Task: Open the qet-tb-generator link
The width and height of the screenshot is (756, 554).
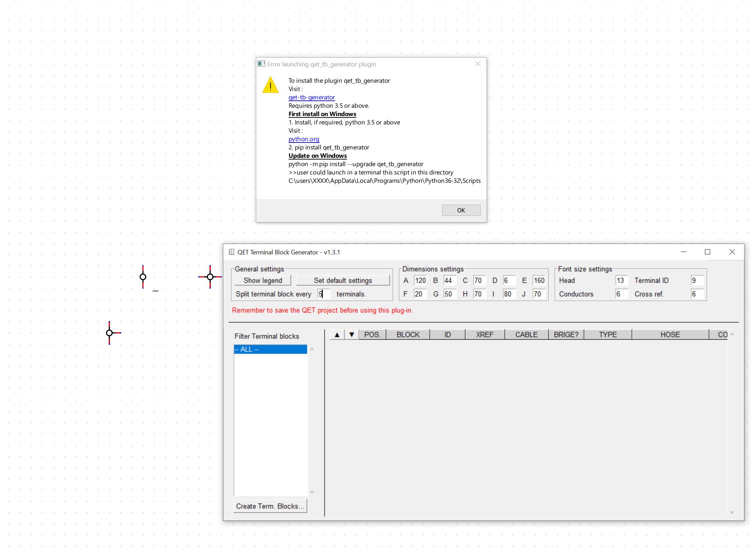Action: [311, 97]
